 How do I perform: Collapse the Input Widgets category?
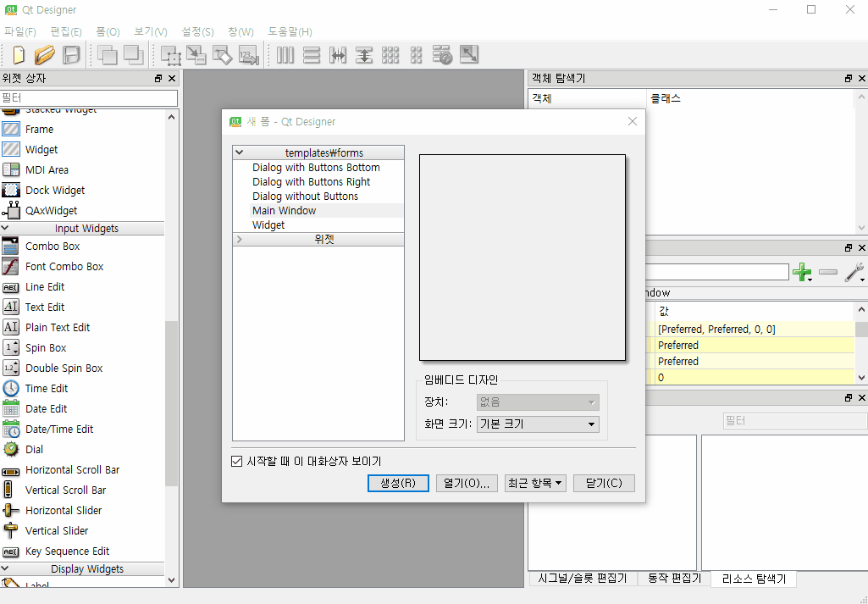[5, 228]
